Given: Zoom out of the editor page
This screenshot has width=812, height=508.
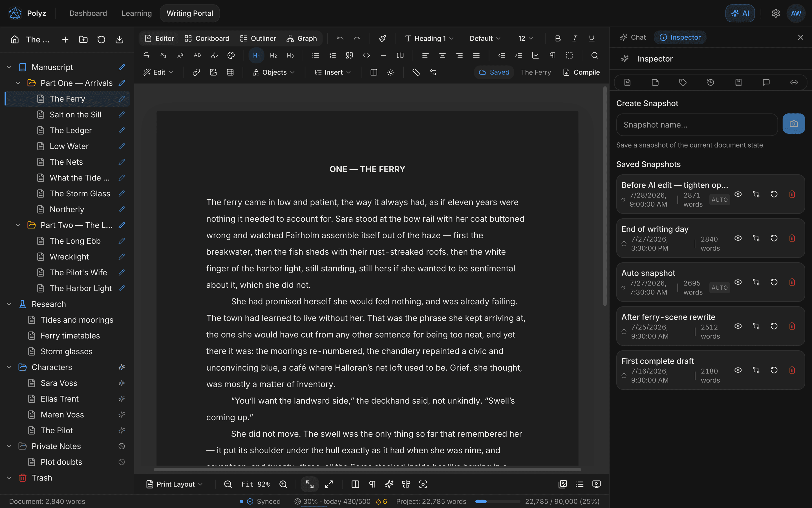Looking at the screenshot, I should [x=228, y=484].
